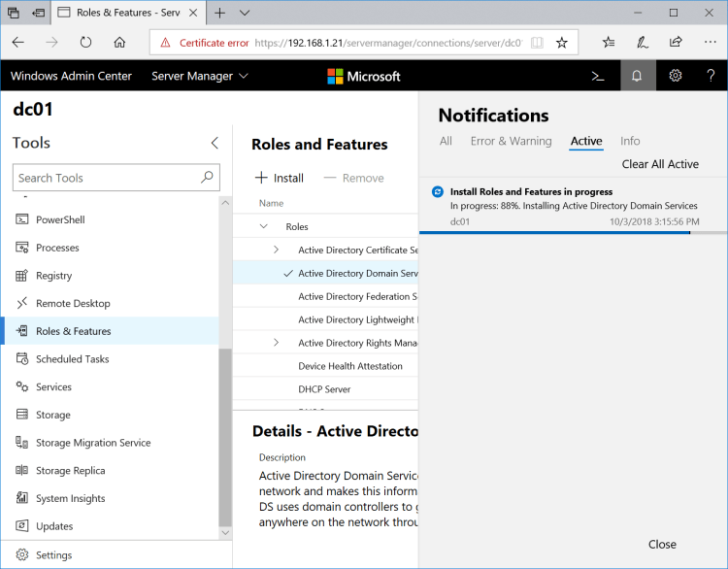728x569 pixels.
Task: Collapse the Roles tree group
Action: click(x=263, y=226)
